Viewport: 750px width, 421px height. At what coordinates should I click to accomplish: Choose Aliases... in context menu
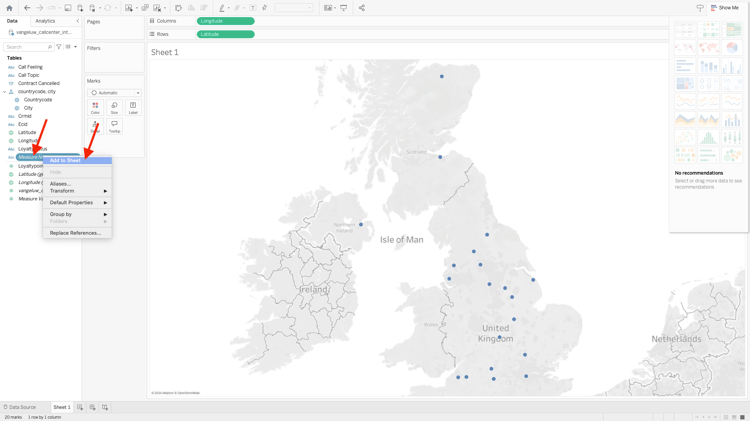[x=77, y=184]
